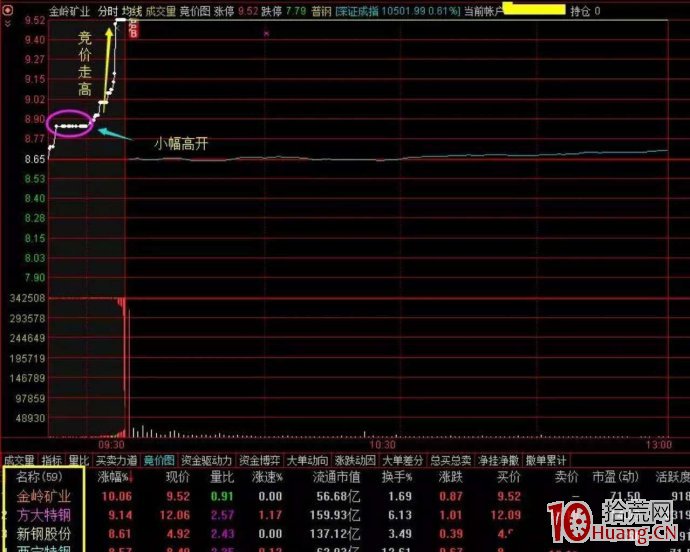Sort by the 涨跌 column header
This screenshot has height=552, width=690.
[x=451, y=477]
